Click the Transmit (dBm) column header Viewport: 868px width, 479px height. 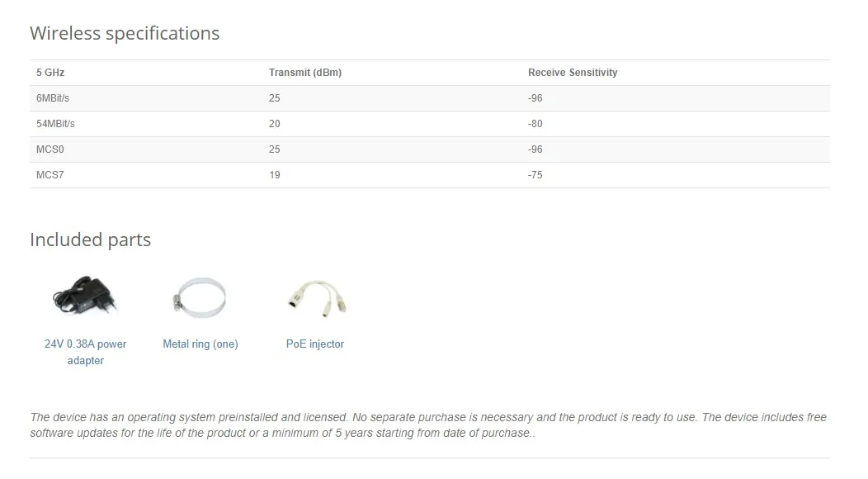[x=304, y=73]
